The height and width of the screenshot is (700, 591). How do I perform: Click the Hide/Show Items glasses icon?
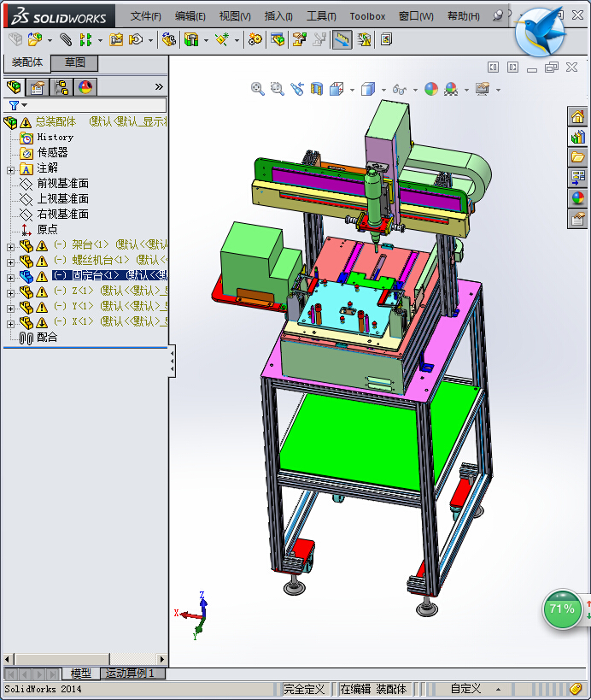[x=399, y=89]
